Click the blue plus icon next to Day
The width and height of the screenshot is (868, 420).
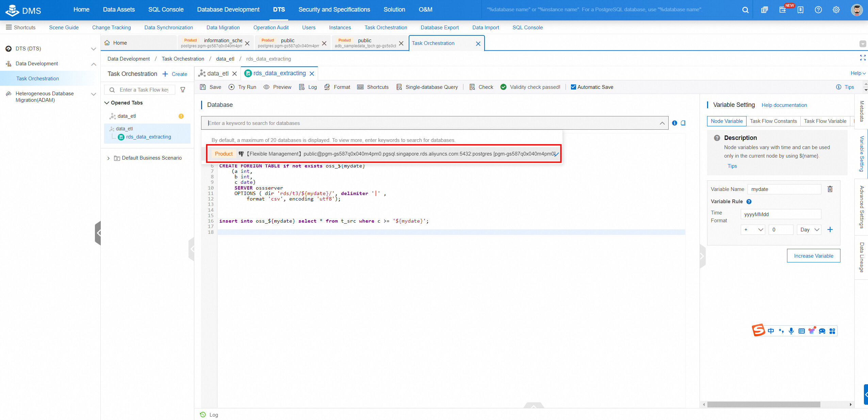830,230
